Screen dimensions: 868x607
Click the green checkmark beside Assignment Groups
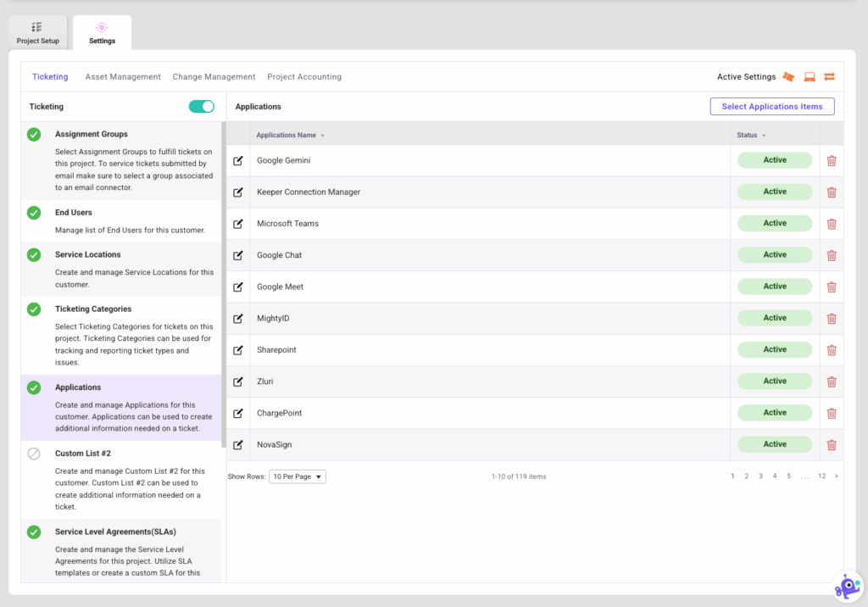tap(33, 133)
